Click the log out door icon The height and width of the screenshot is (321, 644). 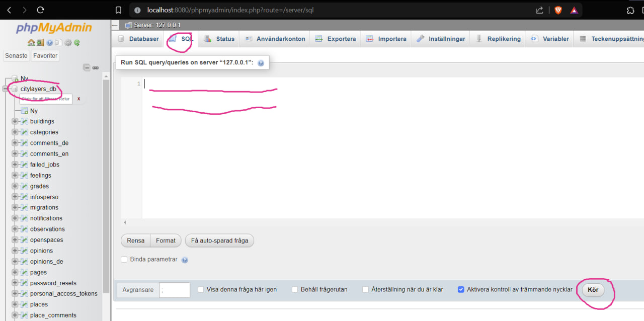[x=40, y=43]
